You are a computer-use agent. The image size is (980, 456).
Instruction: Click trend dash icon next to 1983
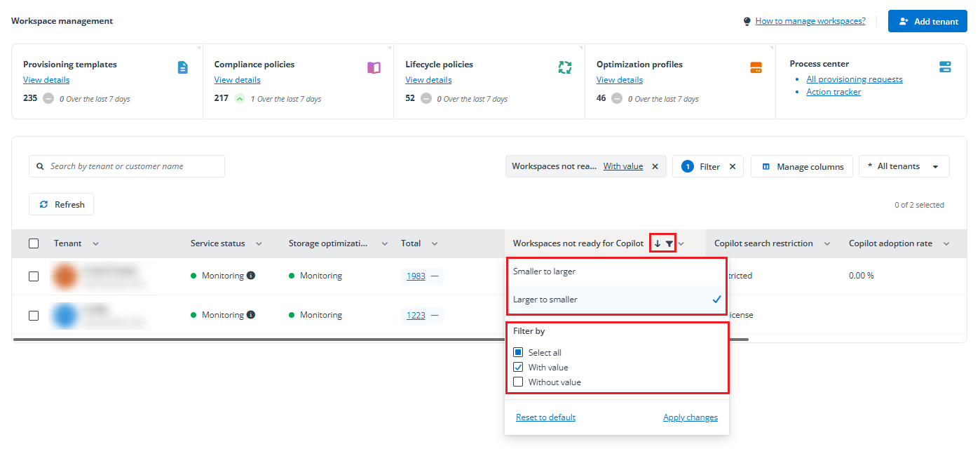click(x=435, y=276)
